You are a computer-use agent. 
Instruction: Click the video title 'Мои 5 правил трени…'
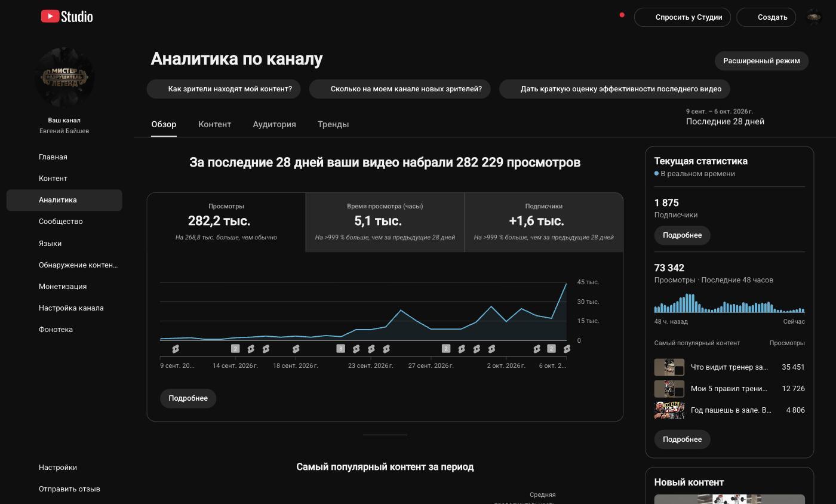tap(729, 389)
